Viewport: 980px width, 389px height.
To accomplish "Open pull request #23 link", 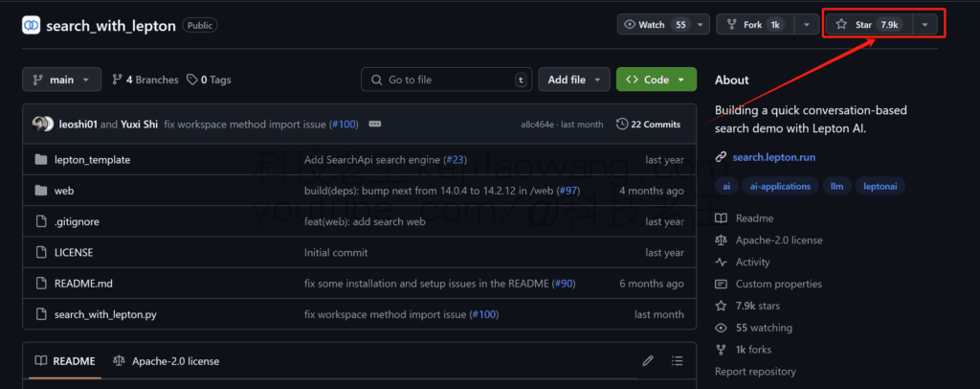I will point(454,159).
